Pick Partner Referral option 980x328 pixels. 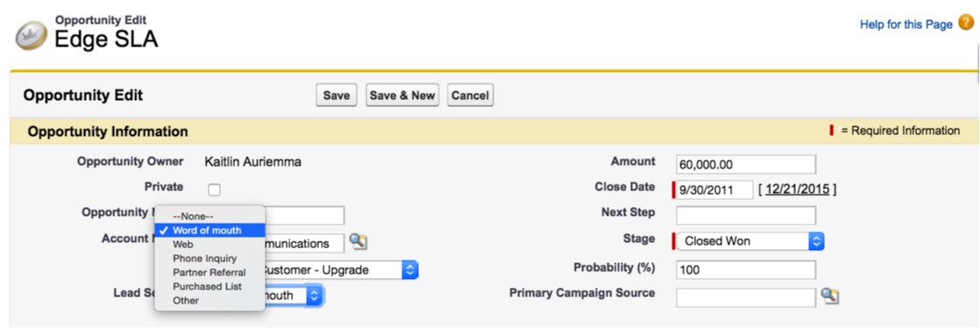(x=210, y=273)
